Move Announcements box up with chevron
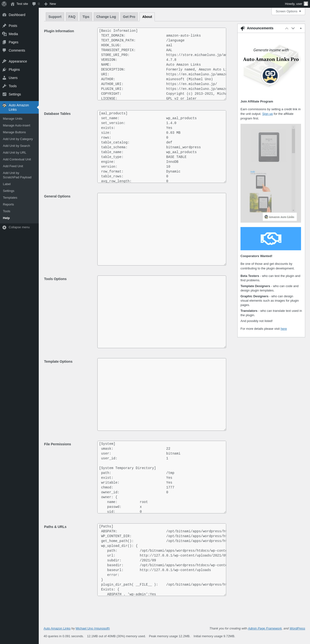This screenshot has height=644, width=310. click(287, 28)
